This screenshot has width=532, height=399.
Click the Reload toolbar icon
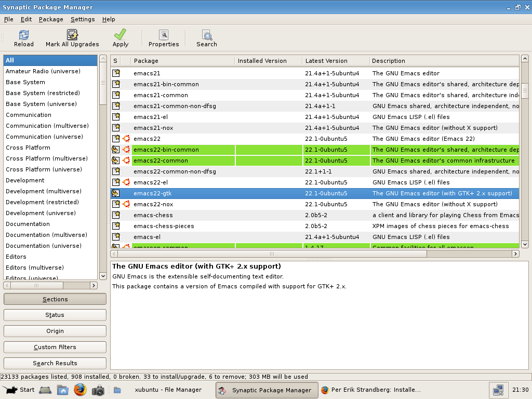click(24, 35)
